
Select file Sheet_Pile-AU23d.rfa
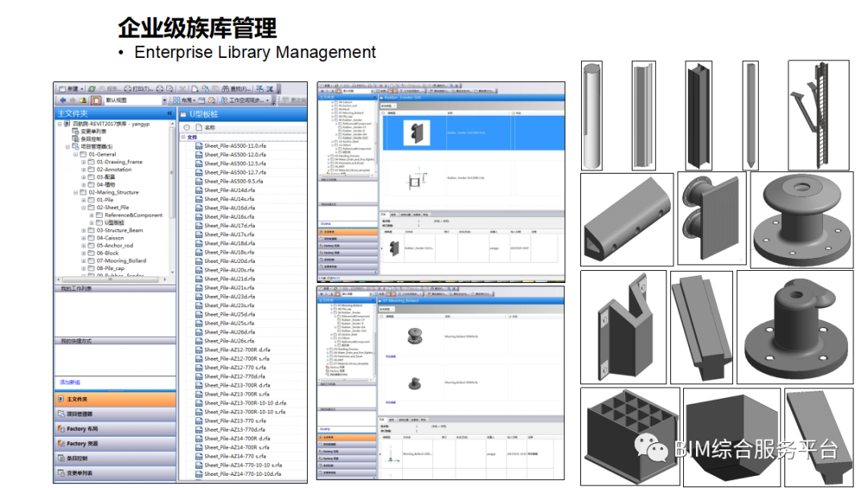229,297
